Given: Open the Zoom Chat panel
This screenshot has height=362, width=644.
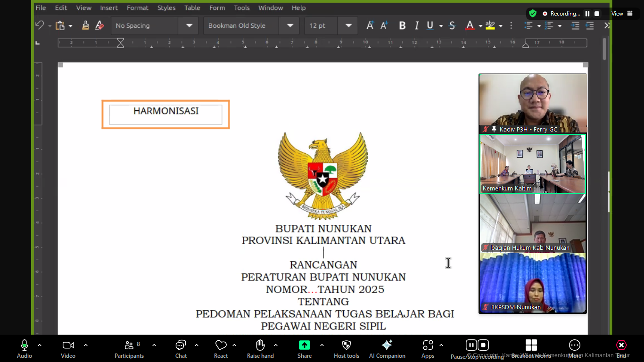Looking at the screenshot, I should tap(181, 349).
